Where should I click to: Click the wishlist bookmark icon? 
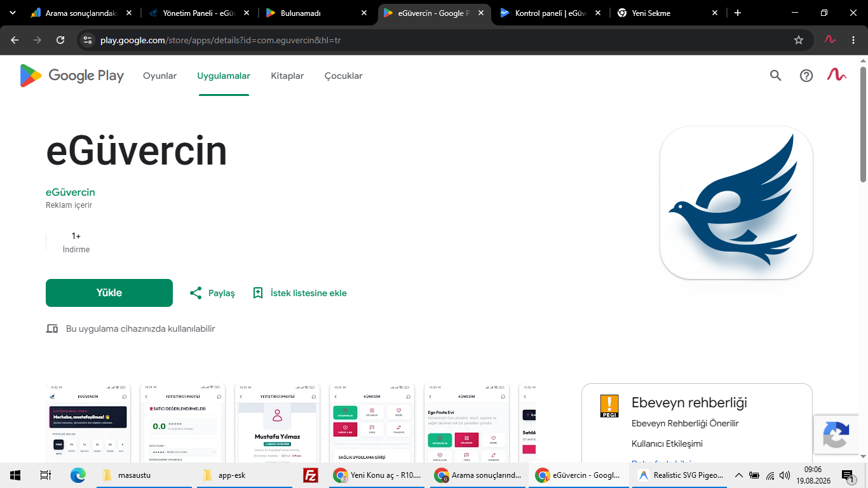click(258, 293)
